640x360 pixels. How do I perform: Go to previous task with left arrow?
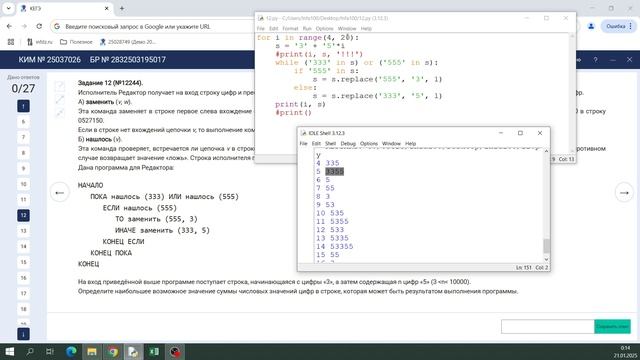pos(60,193)
